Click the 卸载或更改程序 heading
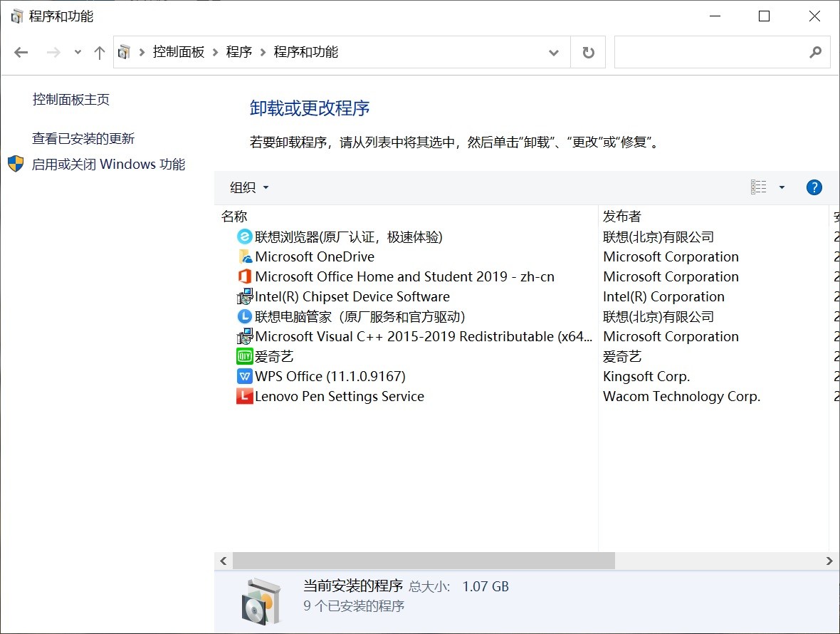 click(x=310, y=108)
